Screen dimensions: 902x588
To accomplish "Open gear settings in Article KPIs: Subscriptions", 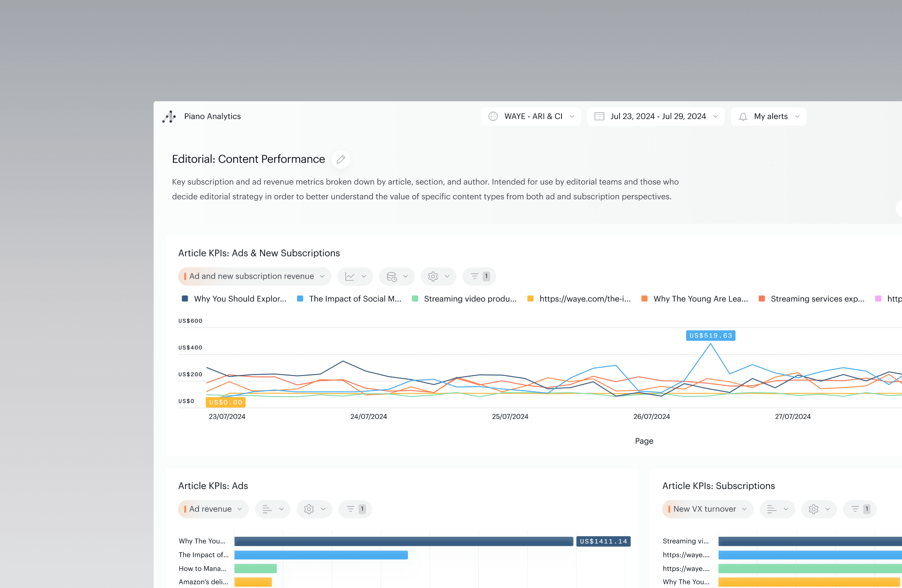I will [818, 509].
